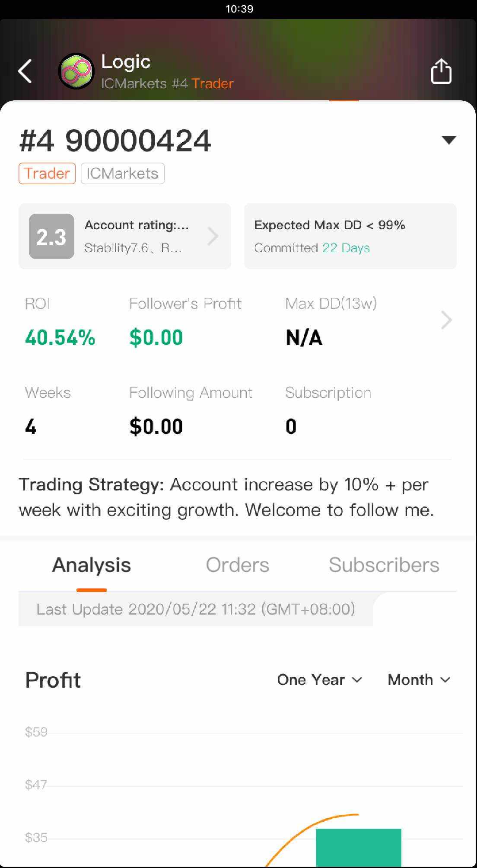Tap the orange Trader tag
The height and width of the screenshot is (868, 477).
pos(47,173)
